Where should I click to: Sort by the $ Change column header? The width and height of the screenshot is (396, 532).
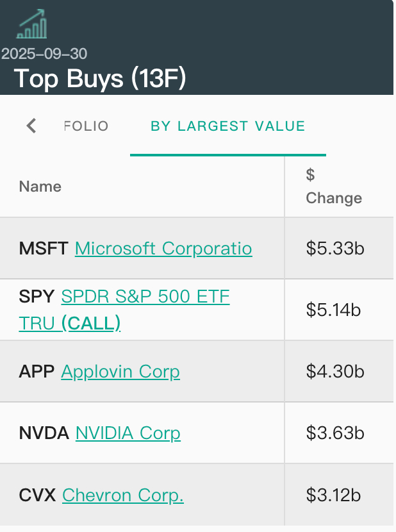pyautogui.click(x=333, y=187)
